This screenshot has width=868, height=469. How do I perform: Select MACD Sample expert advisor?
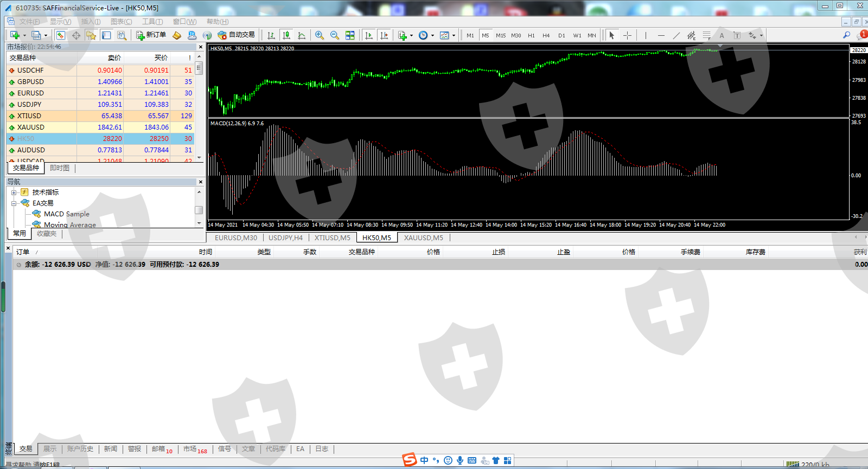tap(67, 214)
